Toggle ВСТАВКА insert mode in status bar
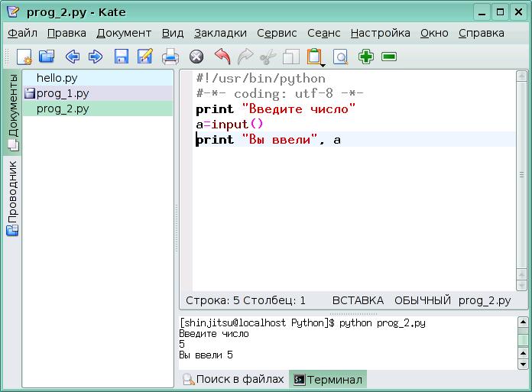 pos(358,300)
